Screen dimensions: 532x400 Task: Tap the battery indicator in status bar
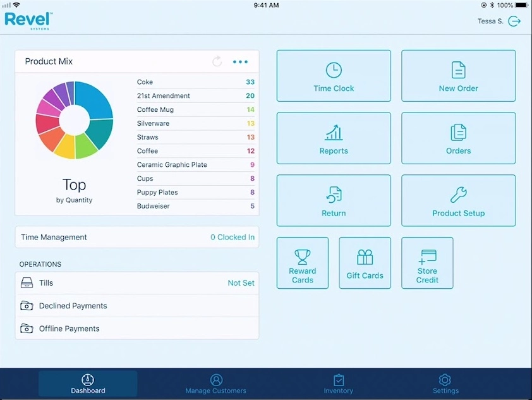521,5
